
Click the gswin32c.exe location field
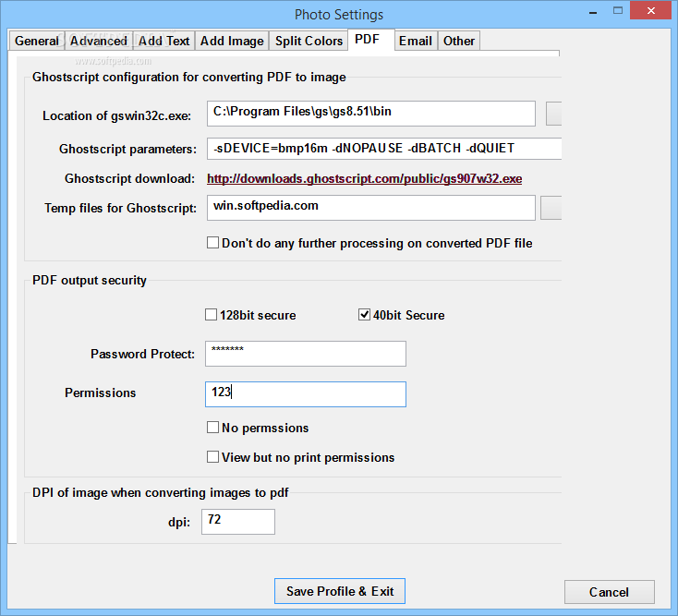coord(371,114)
